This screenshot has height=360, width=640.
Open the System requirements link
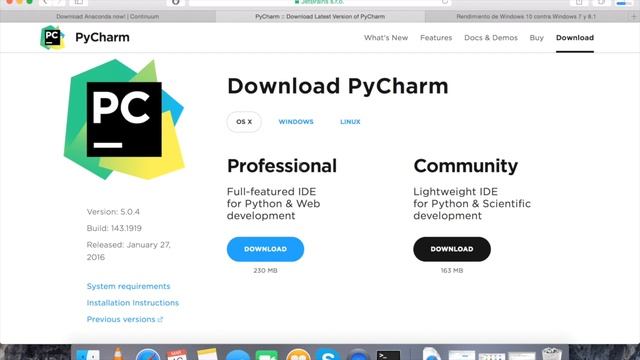tap(128, 286)
